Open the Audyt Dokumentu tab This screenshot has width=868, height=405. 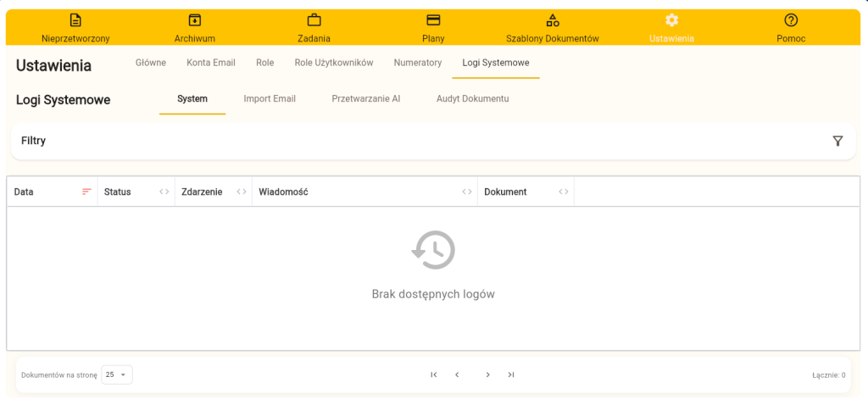[x=472, y=99]
